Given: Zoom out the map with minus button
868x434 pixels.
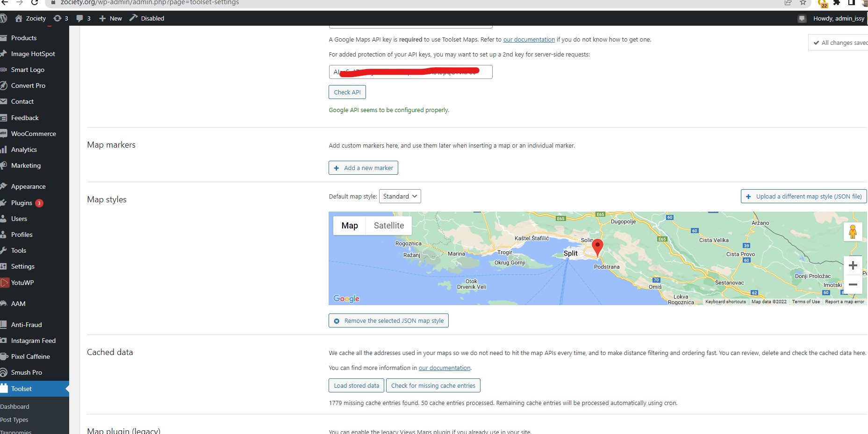Looking at the screenshot, I should coord(853,285).
